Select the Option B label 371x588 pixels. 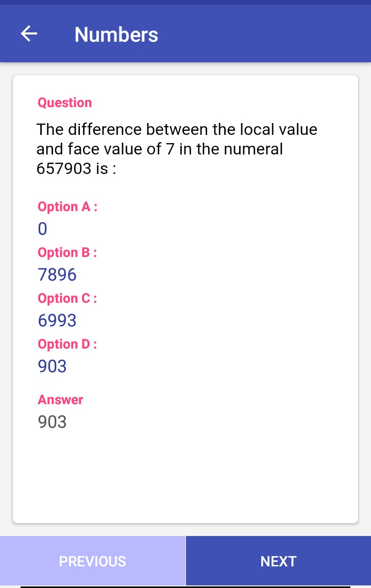tap(68, 252)
